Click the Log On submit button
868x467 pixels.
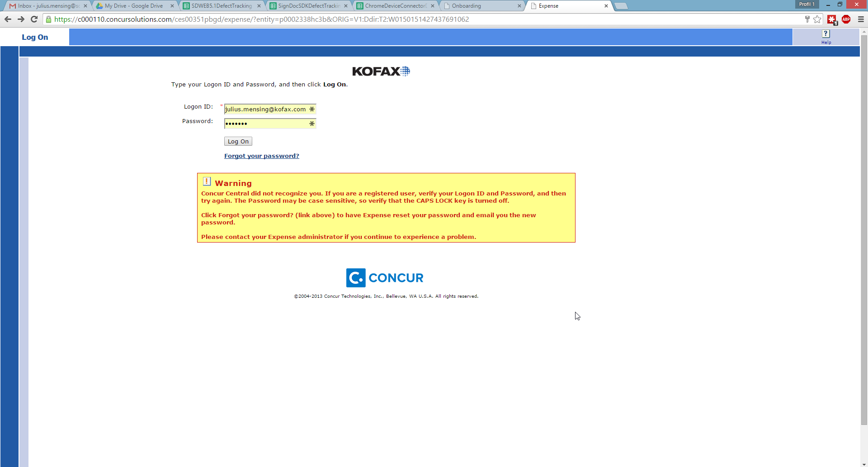pos(238,141)
